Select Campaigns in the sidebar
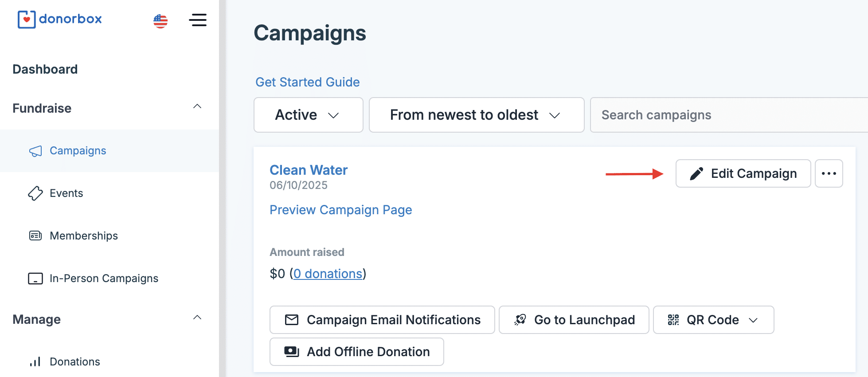This screenshot has width=868, height=377. (78, 151)
